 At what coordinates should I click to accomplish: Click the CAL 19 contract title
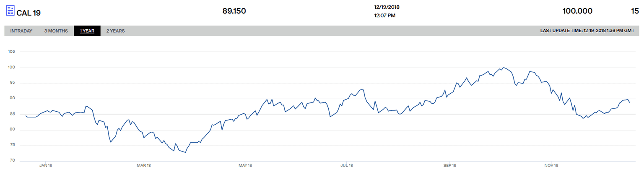pyautogui.click(x=29, y=12)
